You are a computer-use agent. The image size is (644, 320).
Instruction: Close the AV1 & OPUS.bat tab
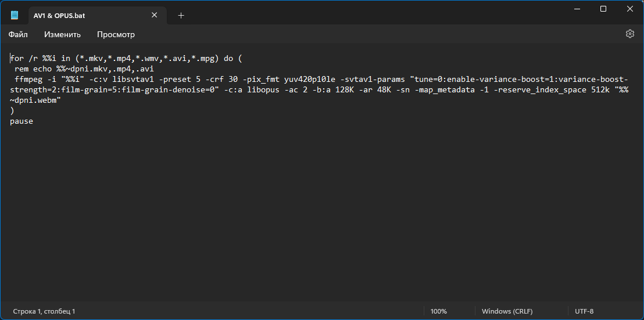click(155, 15)
